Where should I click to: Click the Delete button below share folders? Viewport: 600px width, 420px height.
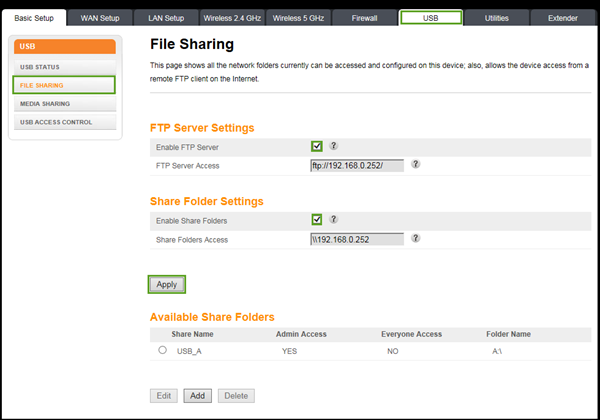coord(235,395)
